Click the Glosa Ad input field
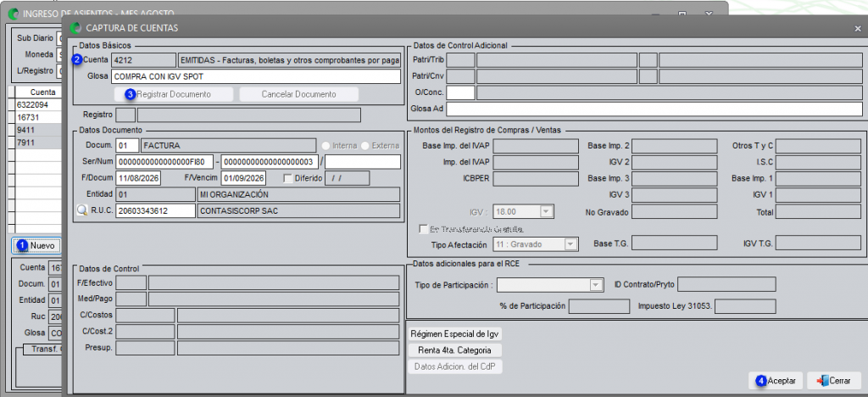 [x=654, y=109]
